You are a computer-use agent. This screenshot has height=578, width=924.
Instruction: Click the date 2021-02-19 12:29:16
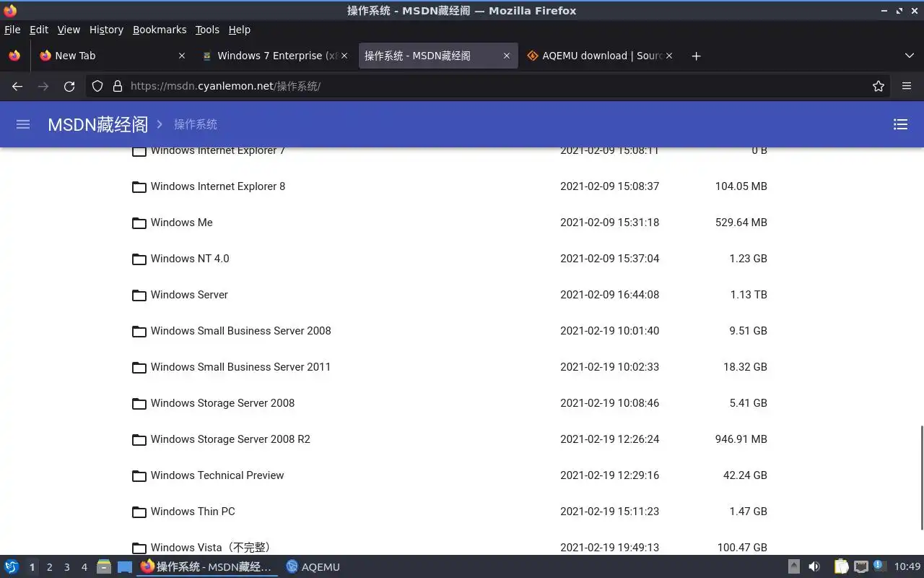[x=609, y=475]
